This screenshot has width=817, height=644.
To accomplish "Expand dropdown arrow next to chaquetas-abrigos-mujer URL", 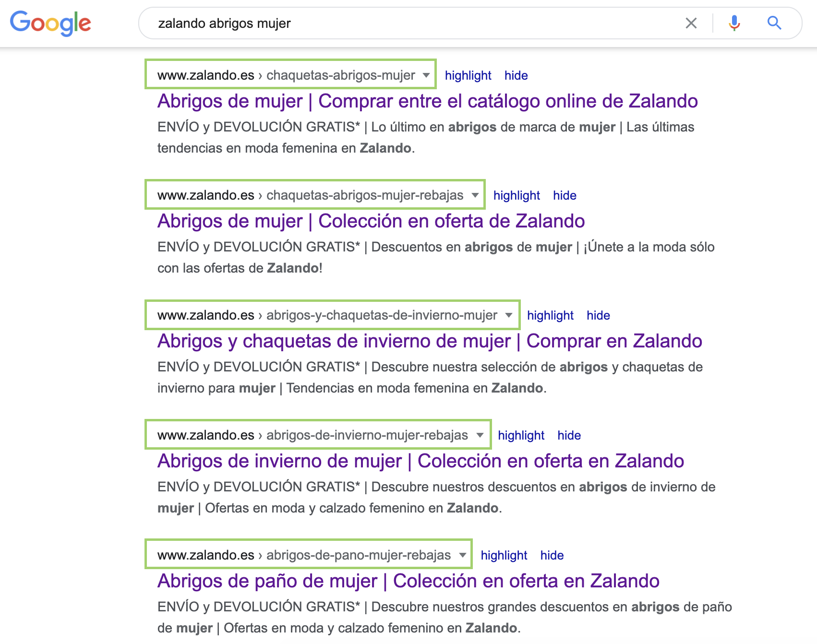I will 426,75.
